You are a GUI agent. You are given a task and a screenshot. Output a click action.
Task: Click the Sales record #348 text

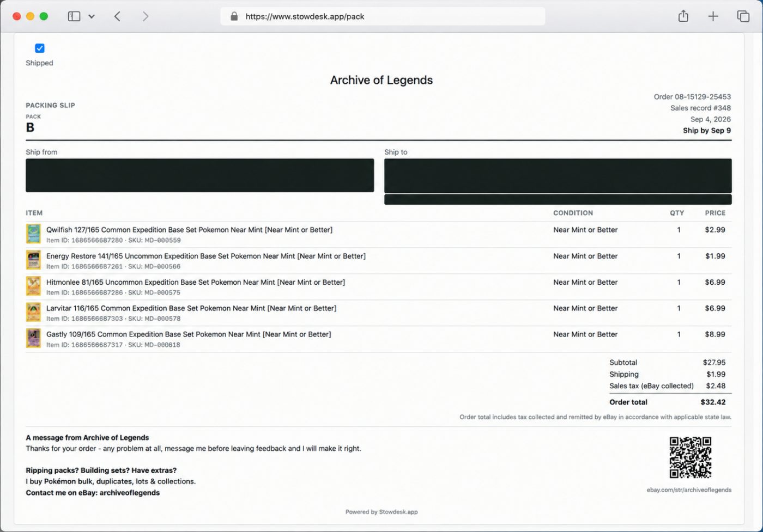[x=700, y=108]
